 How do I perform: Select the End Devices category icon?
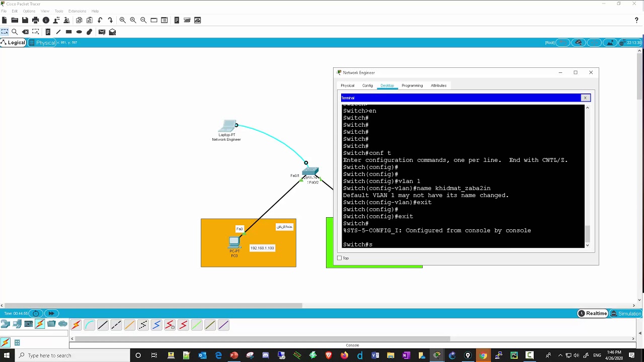tap(17, 324)
